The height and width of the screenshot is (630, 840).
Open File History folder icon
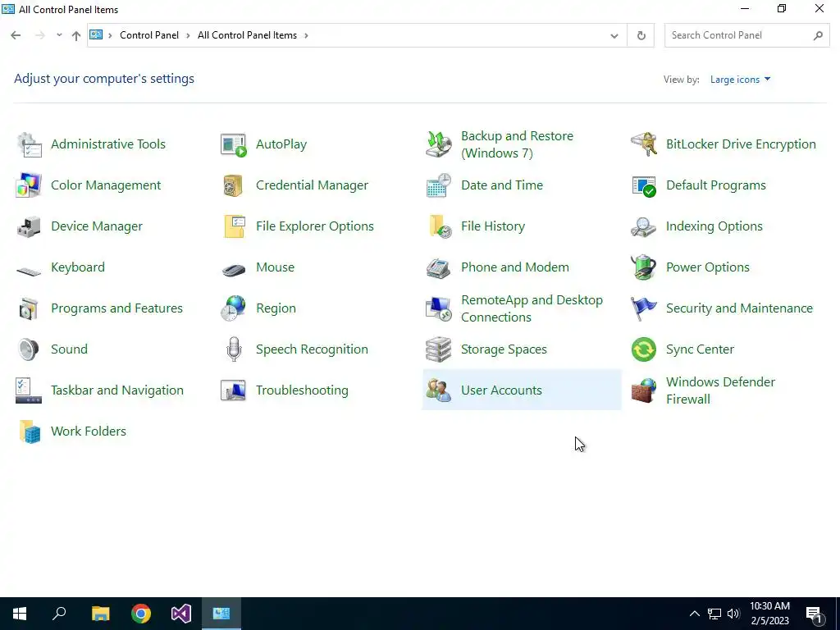(439, 226)
